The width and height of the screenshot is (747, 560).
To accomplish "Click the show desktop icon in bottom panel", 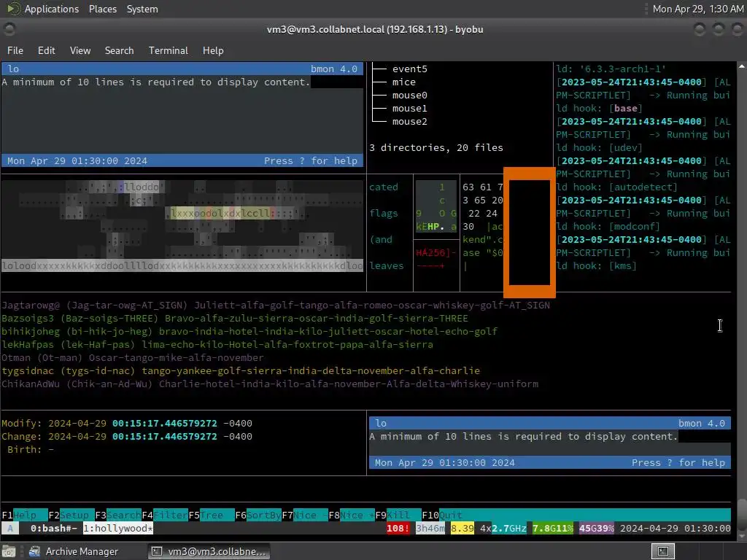I will pyautogui.click(x=9, y=551).
